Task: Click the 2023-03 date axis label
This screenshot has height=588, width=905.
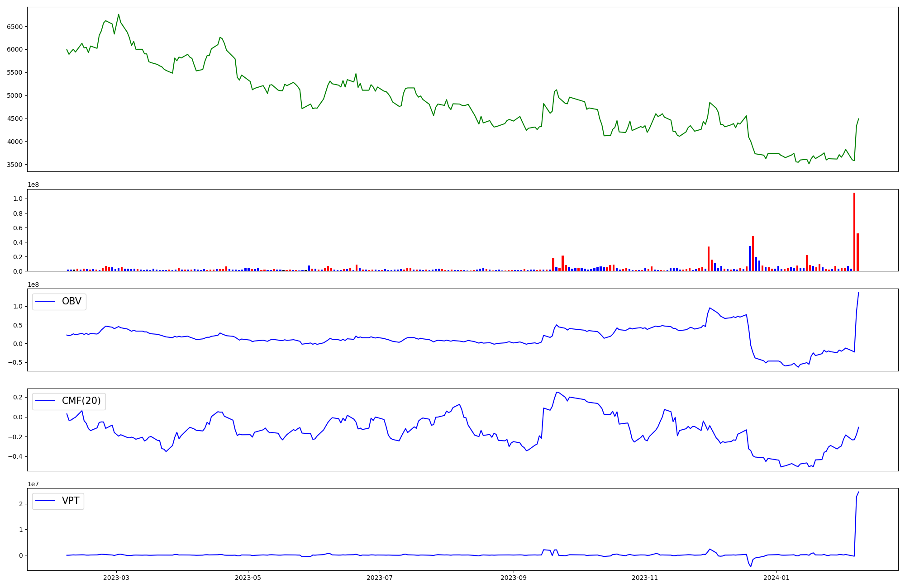Action: click(x=116, y=578)
